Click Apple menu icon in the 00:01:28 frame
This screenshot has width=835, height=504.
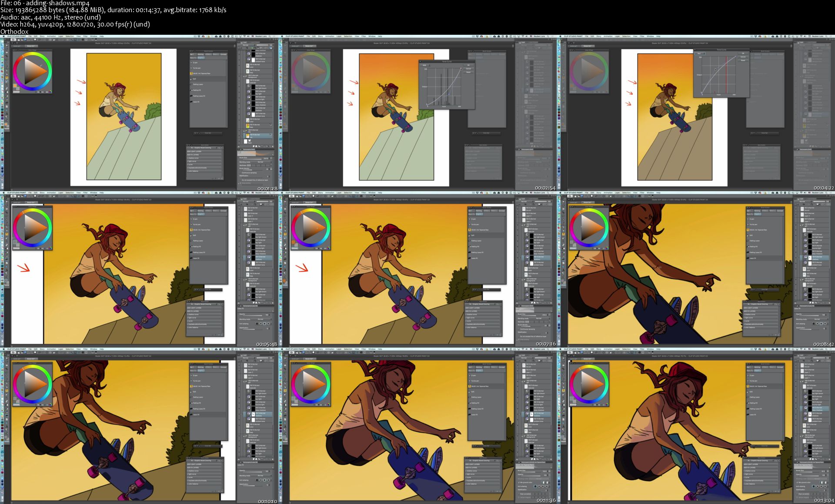point(3,36)
